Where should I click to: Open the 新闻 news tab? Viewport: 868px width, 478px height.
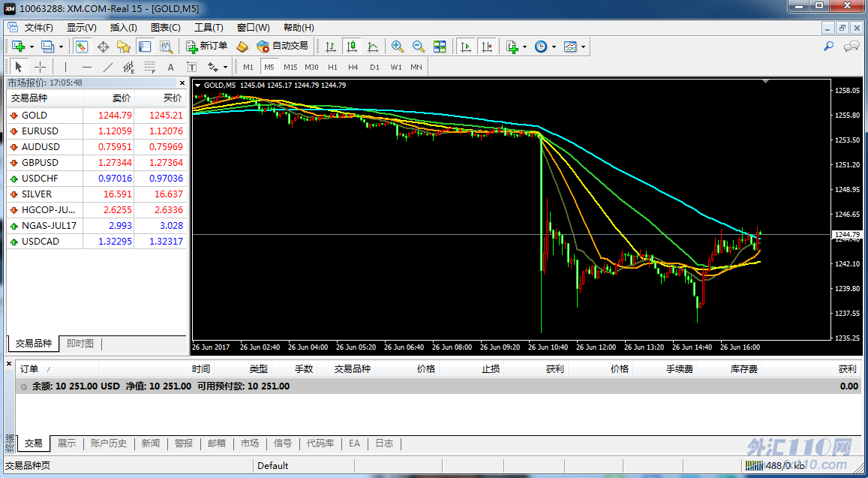tap(151, 443)
